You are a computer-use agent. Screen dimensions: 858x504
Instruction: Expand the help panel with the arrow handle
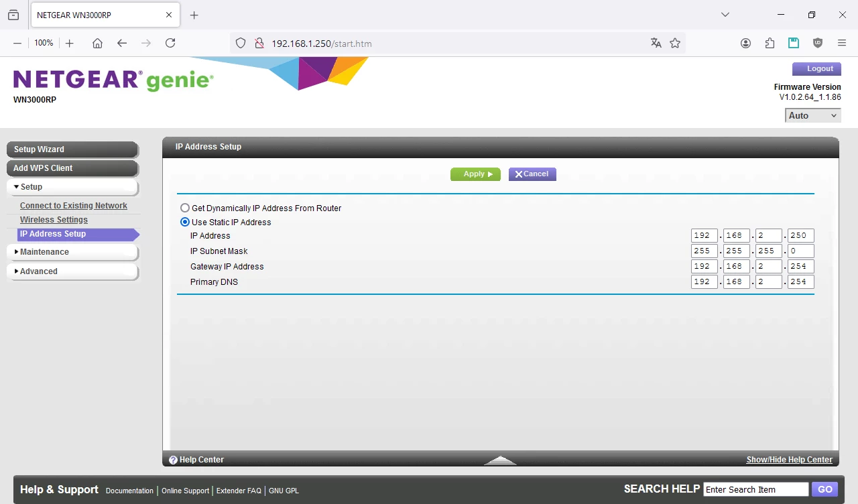[x=500, y=460]
